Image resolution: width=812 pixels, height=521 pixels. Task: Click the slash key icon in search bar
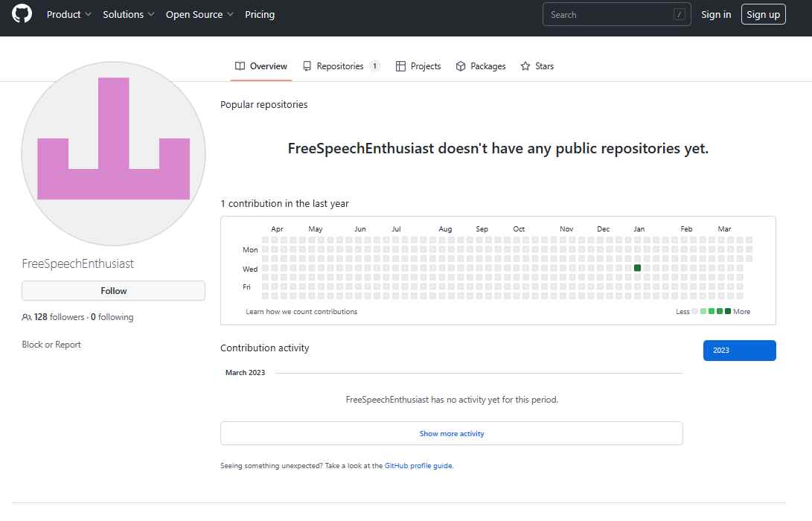[x=680, y=13]
